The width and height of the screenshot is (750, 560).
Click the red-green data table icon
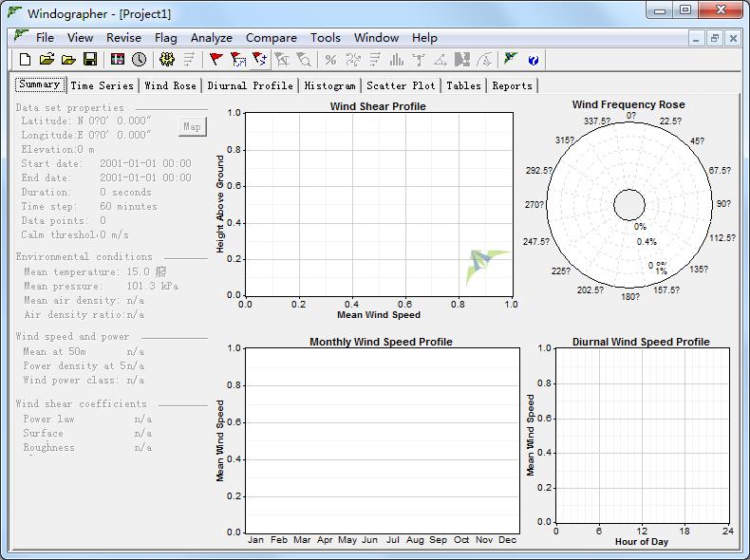(x=117, y=59)
